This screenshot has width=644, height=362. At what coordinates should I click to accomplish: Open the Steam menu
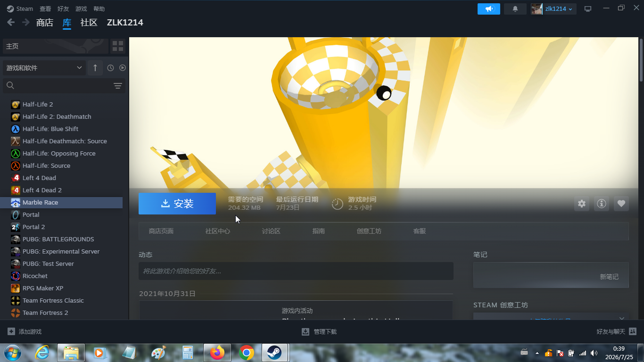tap(20, 8)
